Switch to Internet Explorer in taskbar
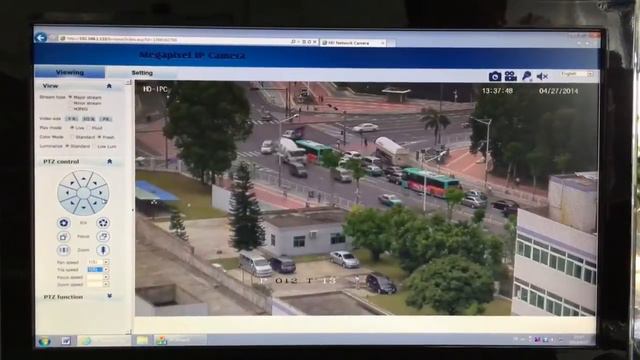The image size is (640, 360). coord(104,340)
